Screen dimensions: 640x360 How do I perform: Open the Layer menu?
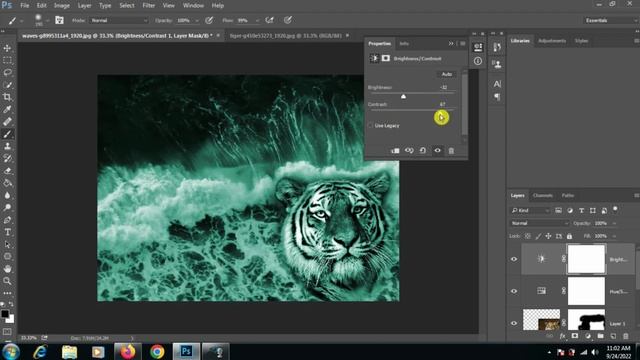click(84, 6)
